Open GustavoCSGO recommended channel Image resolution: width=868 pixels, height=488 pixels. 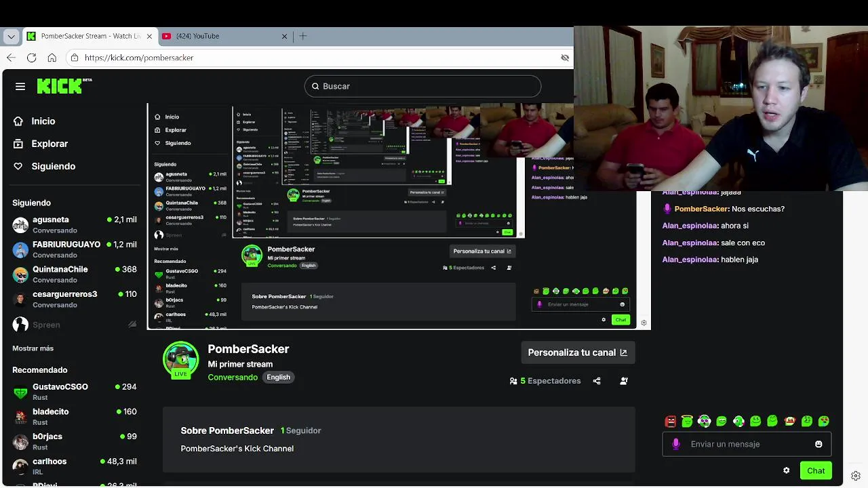pyautogui.click(x=75, y=391)
